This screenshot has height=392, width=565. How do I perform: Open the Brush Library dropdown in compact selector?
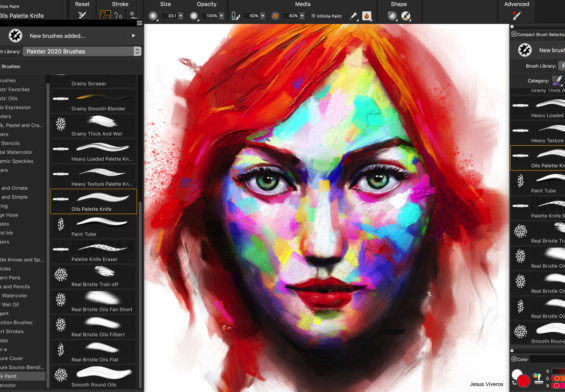tap(561, 66)
